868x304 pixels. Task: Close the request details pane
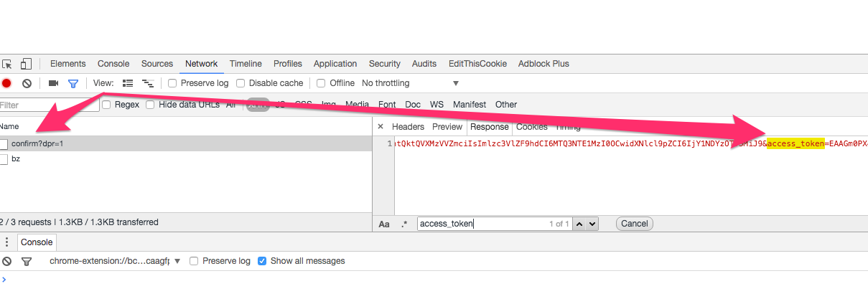click(x=381, y=126)
